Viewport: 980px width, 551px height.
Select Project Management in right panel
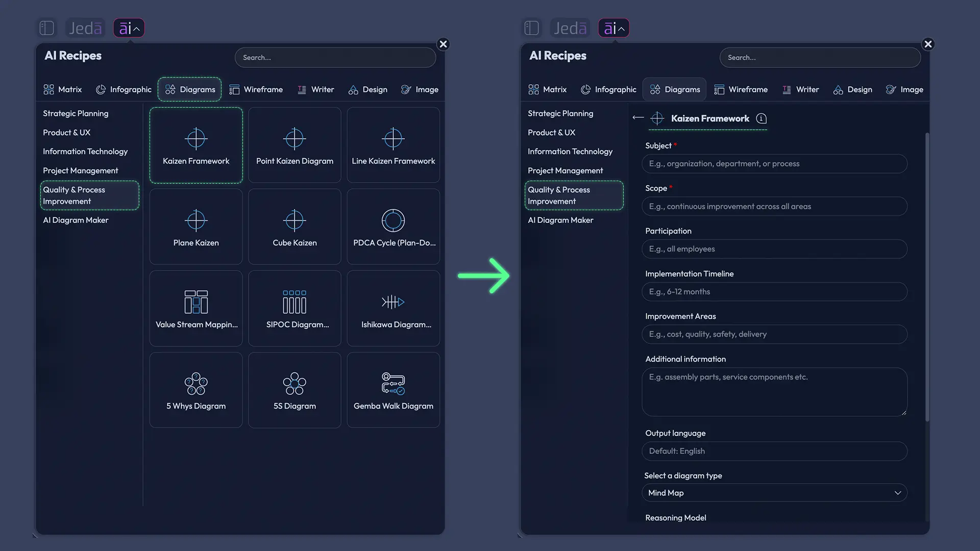click(x=566, y=170)
